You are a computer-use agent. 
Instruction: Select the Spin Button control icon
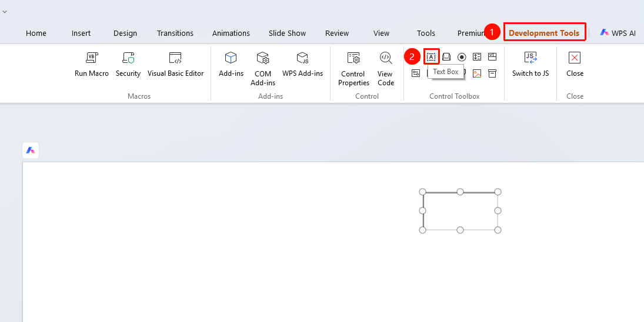pyautogui.click(x=477, y=56)
